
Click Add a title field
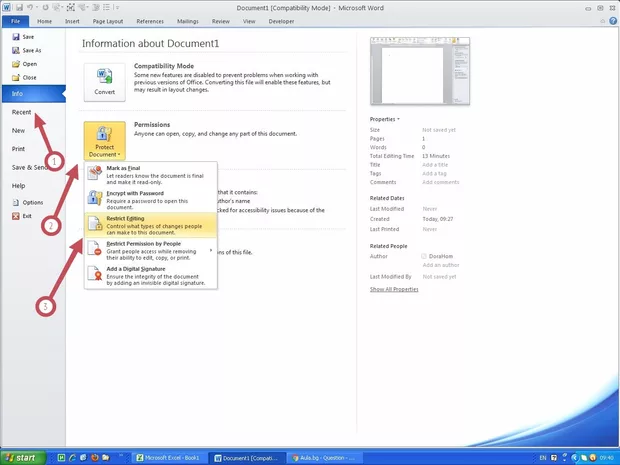coord(434,165)
